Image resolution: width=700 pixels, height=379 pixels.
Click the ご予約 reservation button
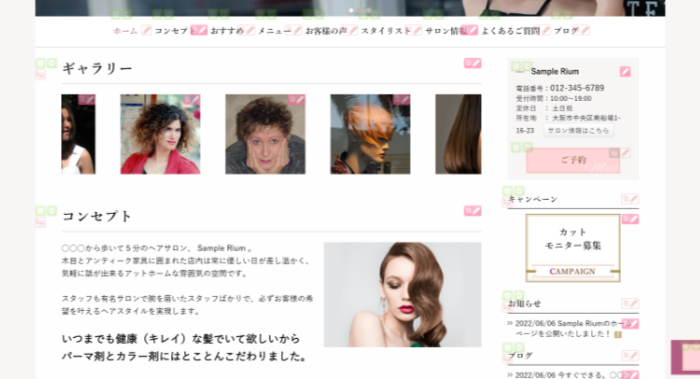(x=573, y=161)
